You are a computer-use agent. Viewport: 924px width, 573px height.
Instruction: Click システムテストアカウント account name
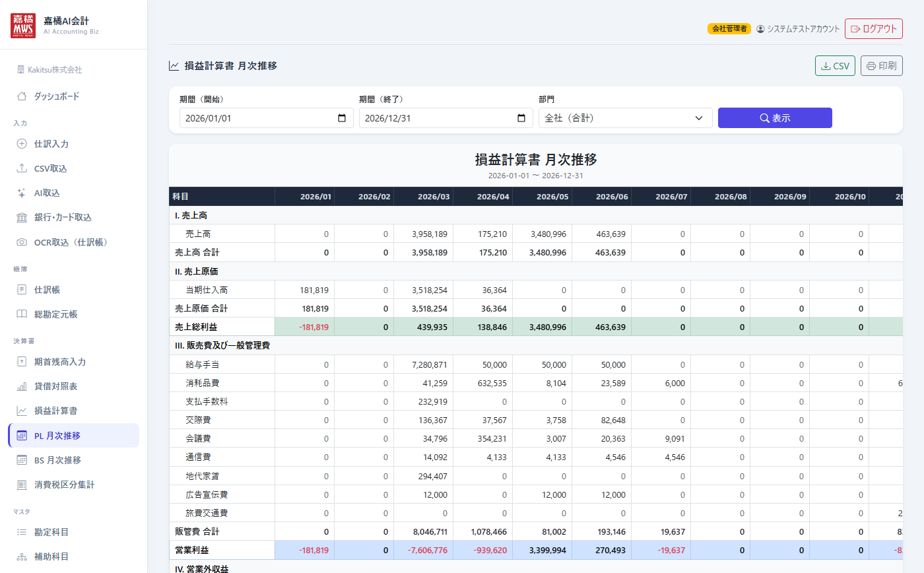(x=803, y=29)
